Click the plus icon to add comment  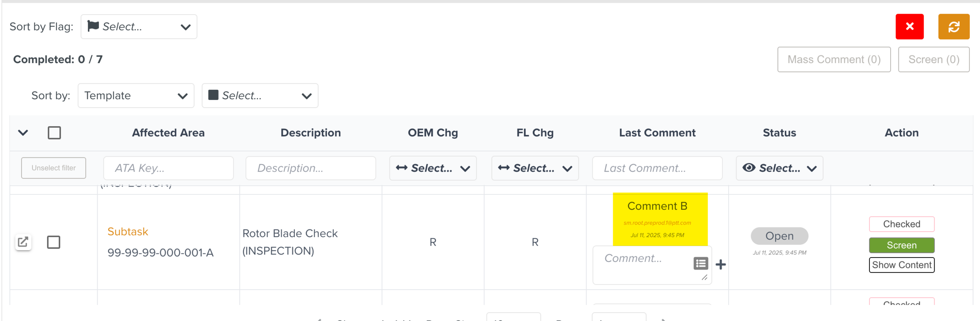pos(720,265)
